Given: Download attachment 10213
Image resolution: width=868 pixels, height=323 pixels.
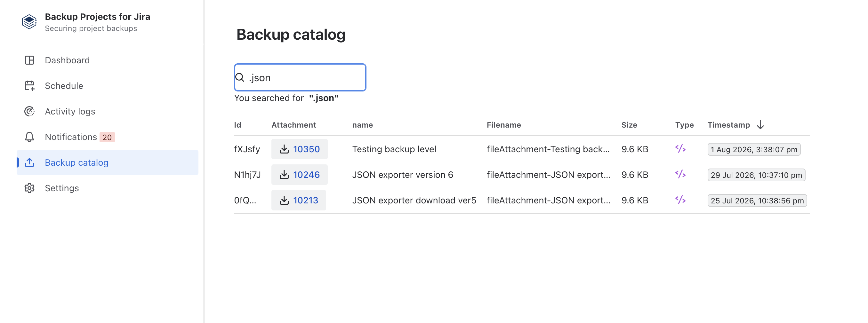Looking at the screenshot, I should [x=299, y=200].
